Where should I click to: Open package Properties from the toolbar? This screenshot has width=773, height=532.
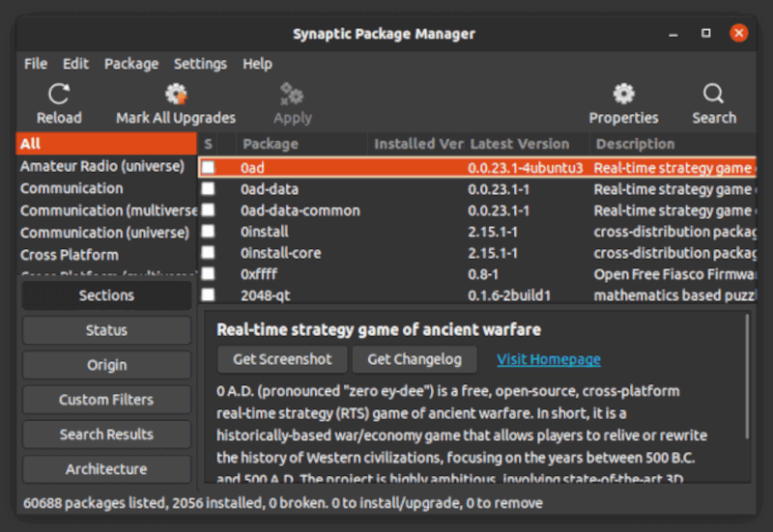(x=623, y=95)
